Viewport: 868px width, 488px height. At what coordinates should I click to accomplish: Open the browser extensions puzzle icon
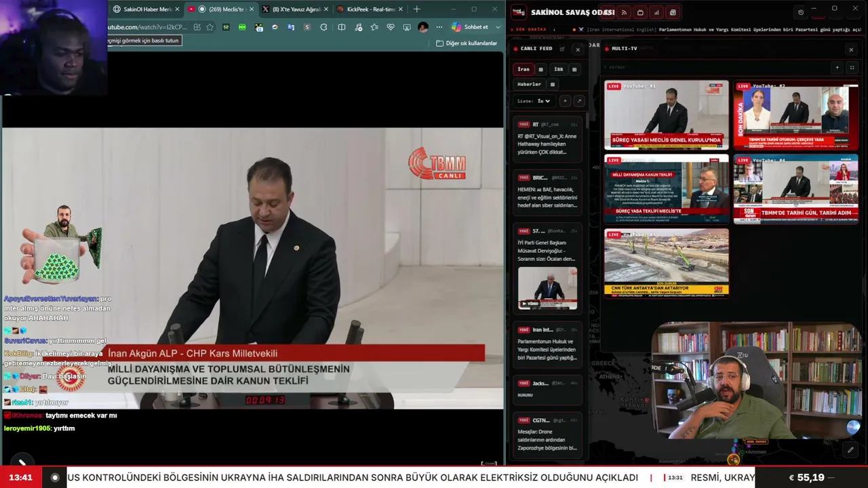[x=323, y=27]
